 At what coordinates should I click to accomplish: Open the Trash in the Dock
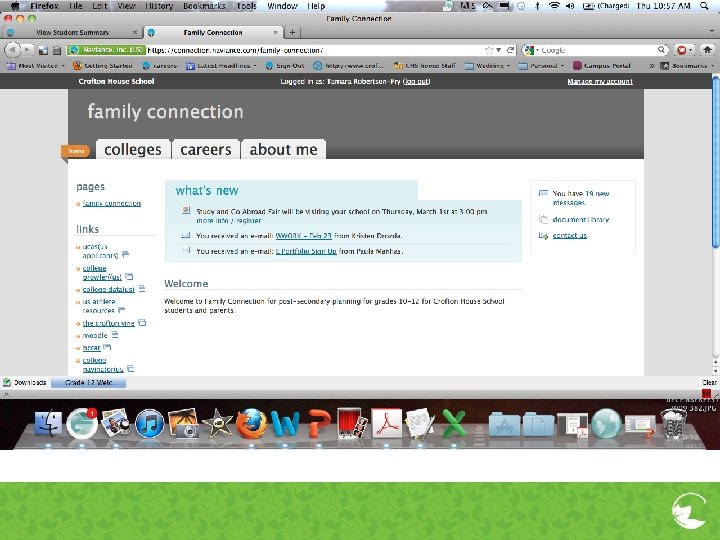click(673, 423)
